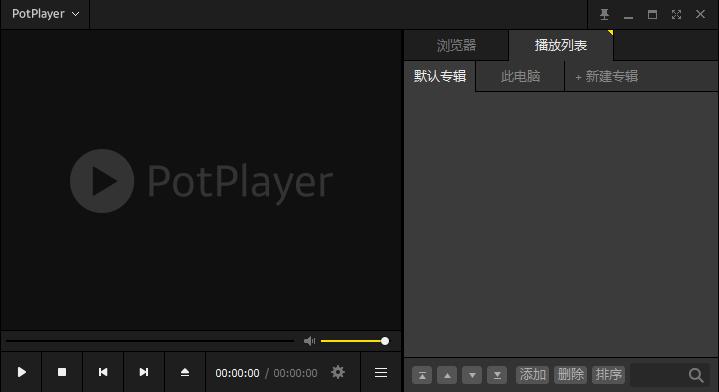Click the 排序 button
The height and width of the screenshot is (392, 719).
(608, 375)
